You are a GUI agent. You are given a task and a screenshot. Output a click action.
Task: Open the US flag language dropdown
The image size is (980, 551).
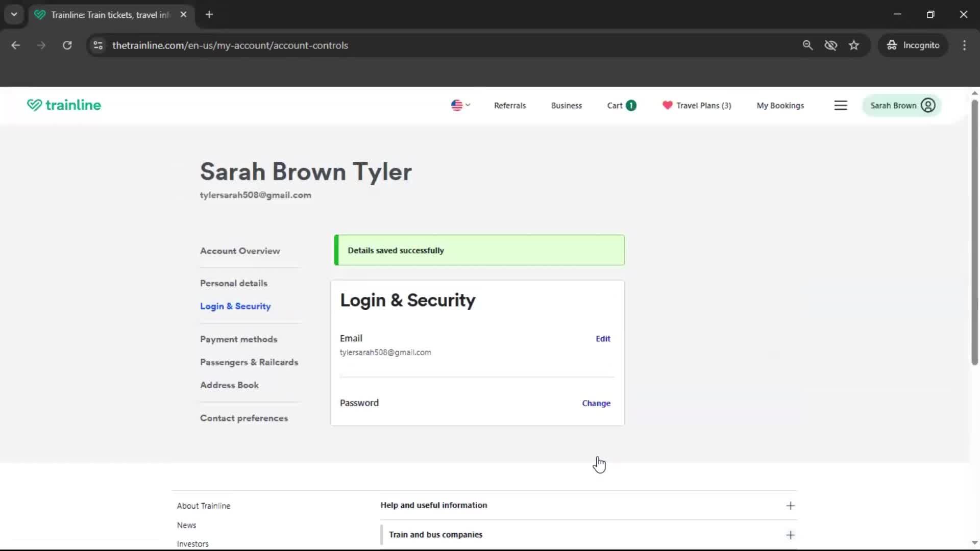460,105
